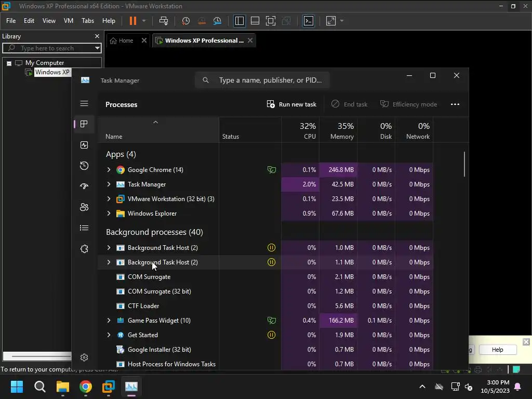532x399 pixels.
Task: Click the Help button in the VMware notification
Action: coord(497,350)
